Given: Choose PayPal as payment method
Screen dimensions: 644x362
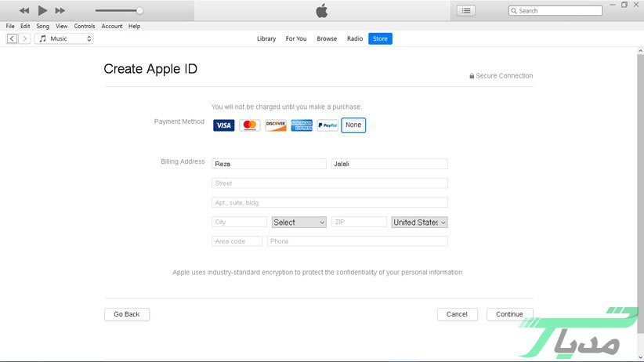Looking at the screenshot, I should pos(327,125).
